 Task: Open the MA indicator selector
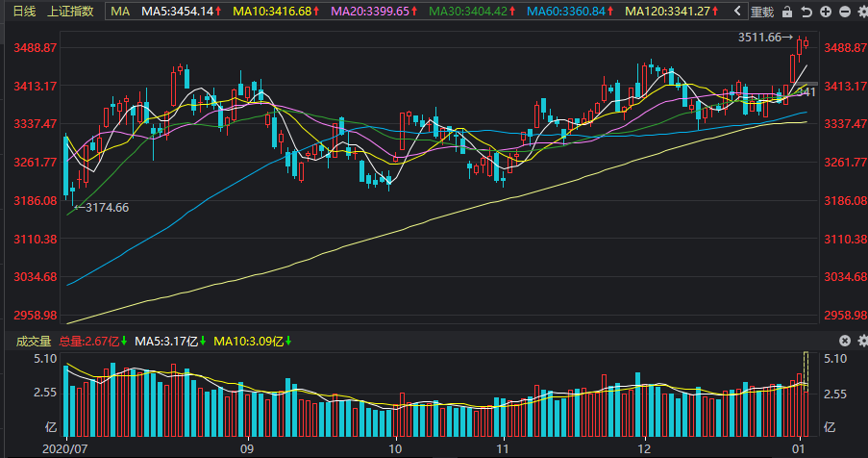click(120, 12)
